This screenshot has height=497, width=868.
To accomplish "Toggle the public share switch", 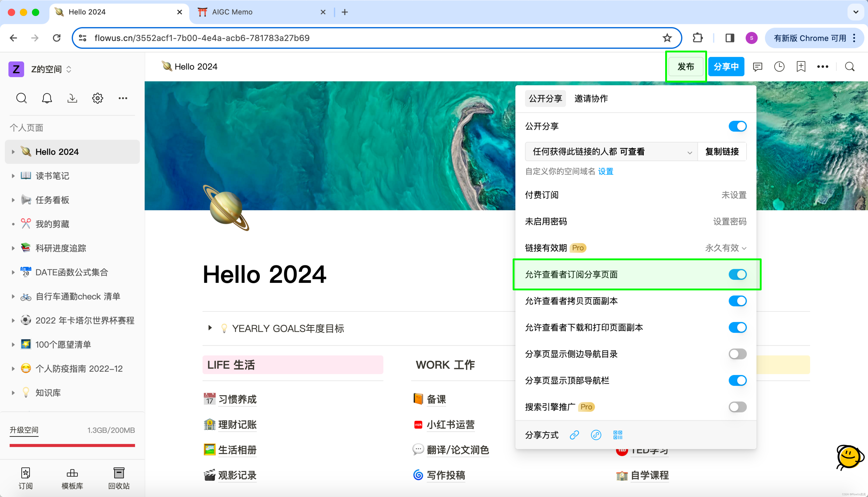I will [x=737, y=126].
